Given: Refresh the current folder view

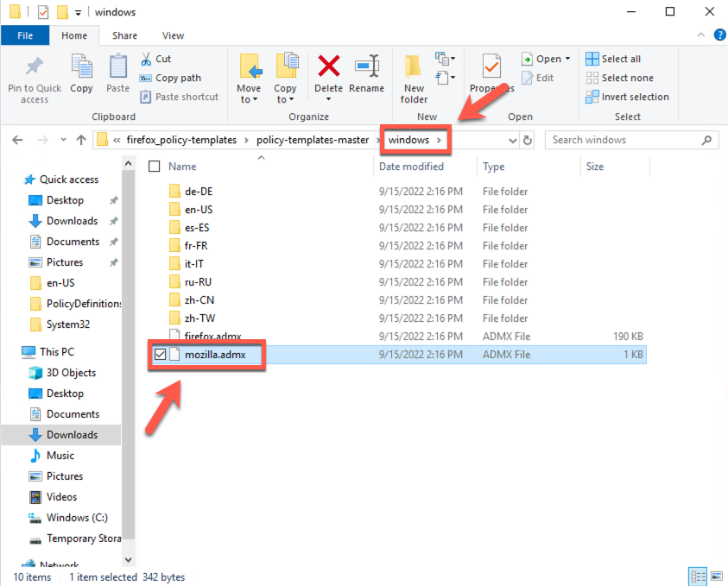Looking at the screenshot, I should pos(528,140).
